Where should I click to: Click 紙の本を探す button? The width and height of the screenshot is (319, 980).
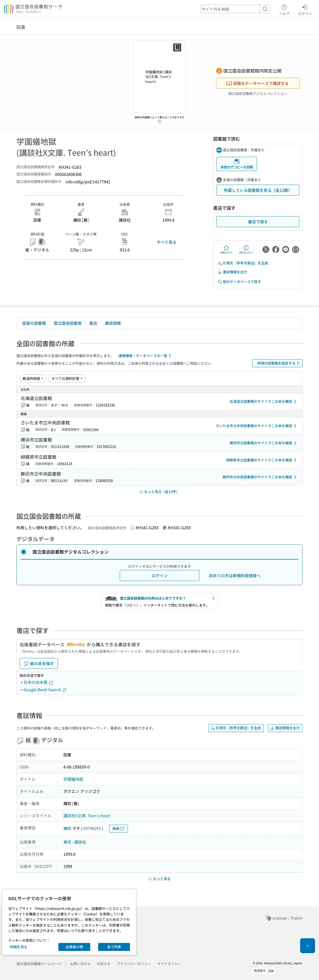pos(39,663)
